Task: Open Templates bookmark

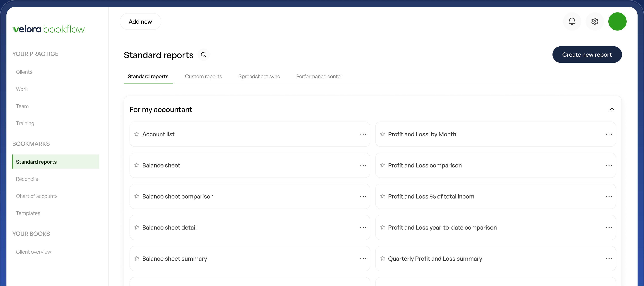Action: coord(28,213)
